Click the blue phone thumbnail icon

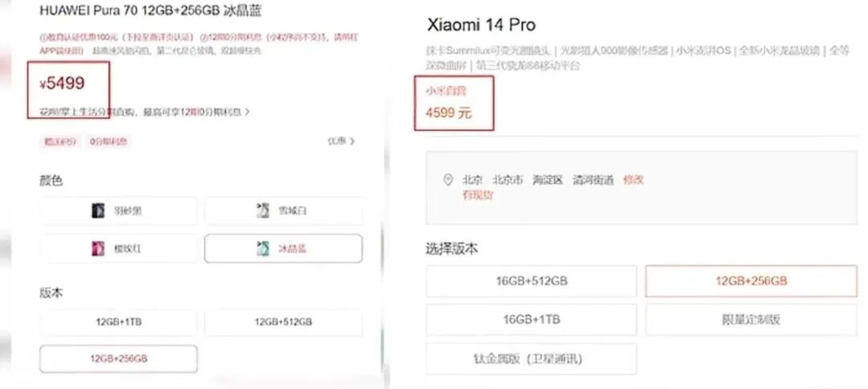tap(263, 248)
